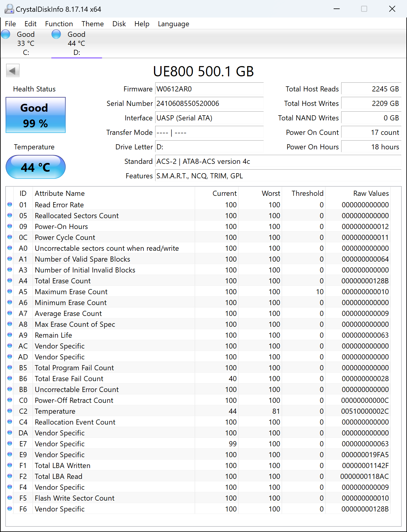
Task: Click the CrystalDiskInfo app icon in title bar
Action: 9,9
